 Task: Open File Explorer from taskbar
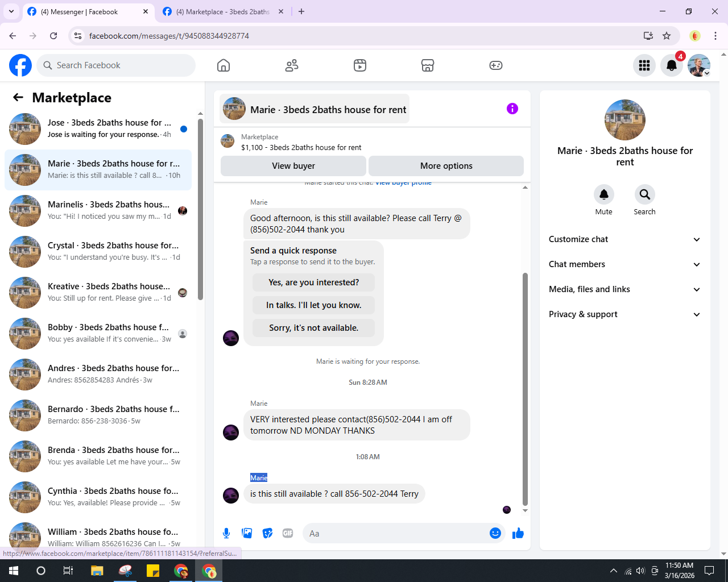pos(97,571)
